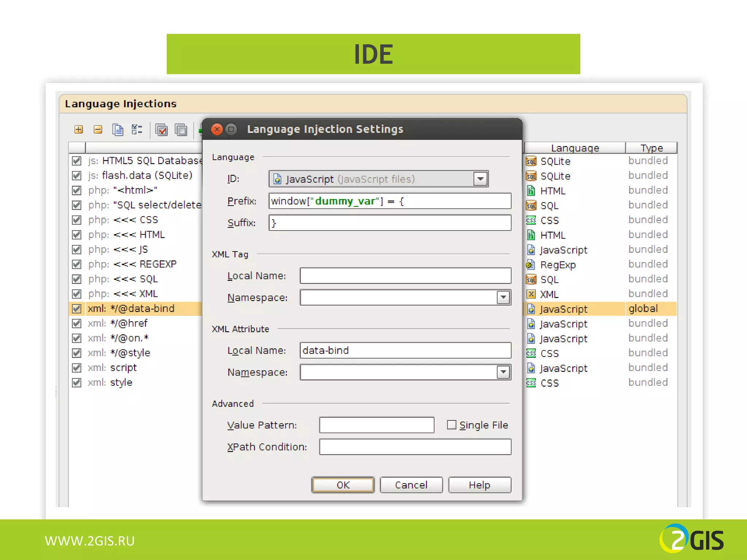747x560 pixels.
Task: Click the XML language cell
Action: tap(575, 294)
